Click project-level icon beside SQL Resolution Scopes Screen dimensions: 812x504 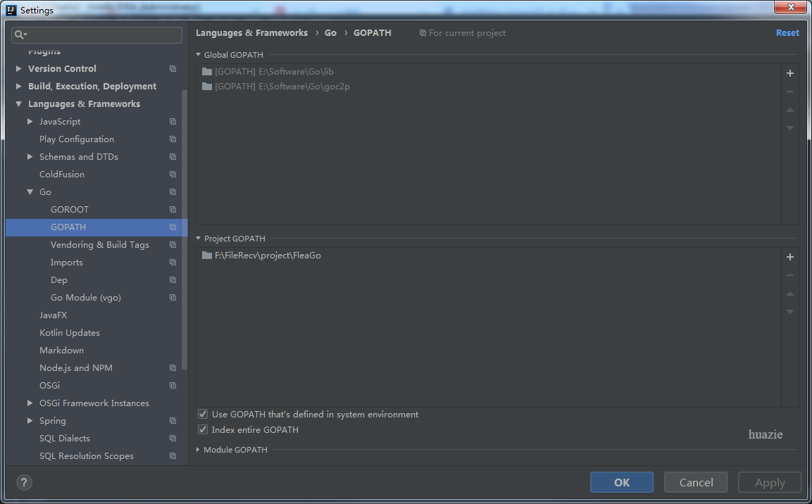coord(173,456)
